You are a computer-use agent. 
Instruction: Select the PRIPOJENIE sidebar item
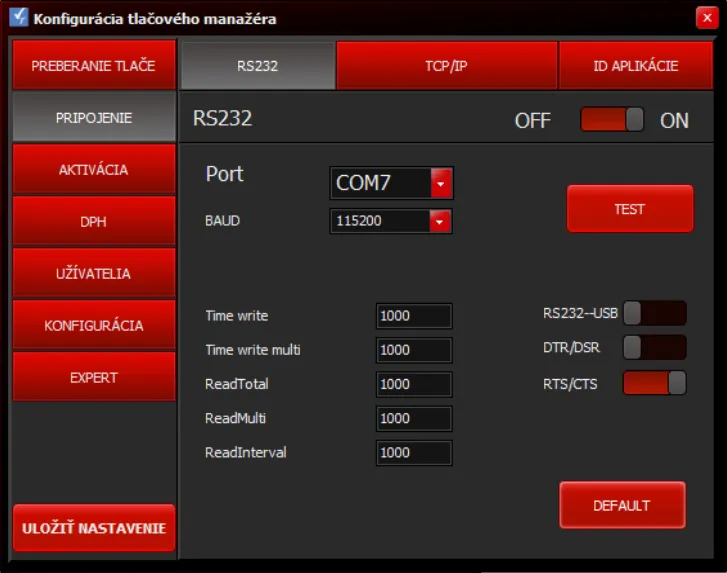[x=94, y=117]
